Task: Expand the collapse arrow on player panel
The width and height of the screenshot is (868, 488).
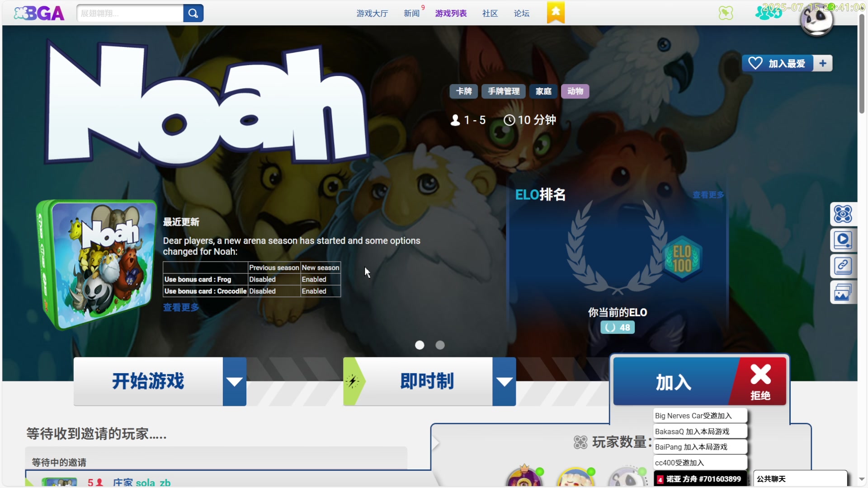Action: [435, 443]
